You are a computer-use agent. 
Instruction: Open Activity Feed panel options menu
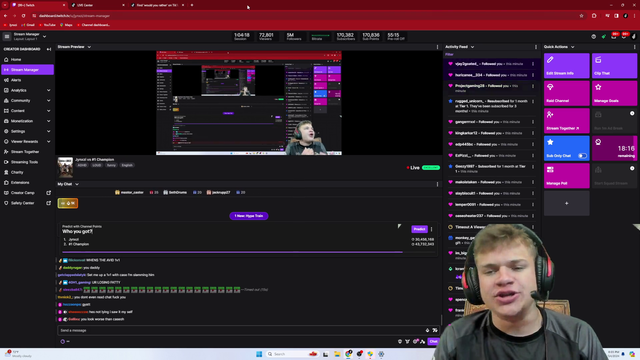[536, 47]
